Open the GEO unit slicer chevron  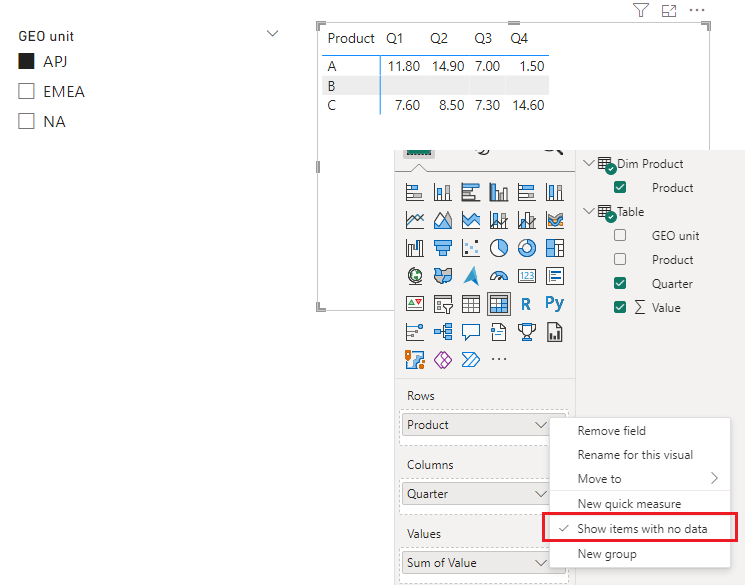(x=272, y=33)
